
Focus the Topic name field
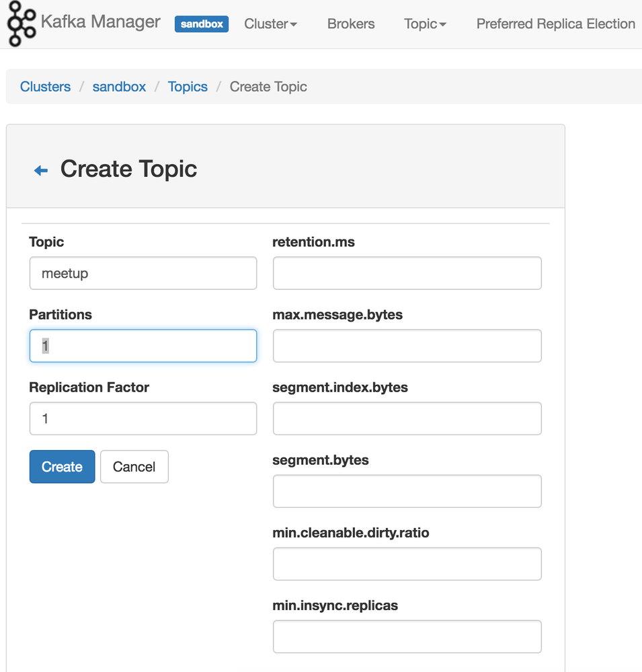(143, 273)
